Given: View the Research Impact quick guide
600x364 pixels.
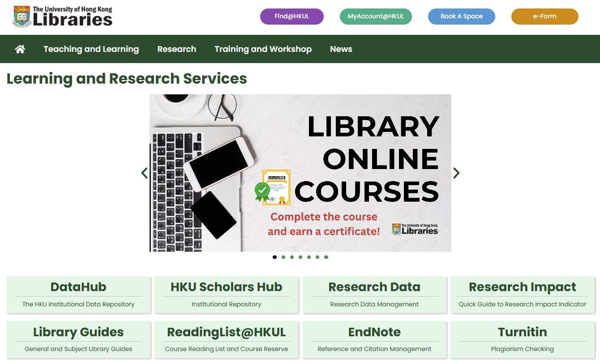Looking at the screenshot, I should 522,295.
